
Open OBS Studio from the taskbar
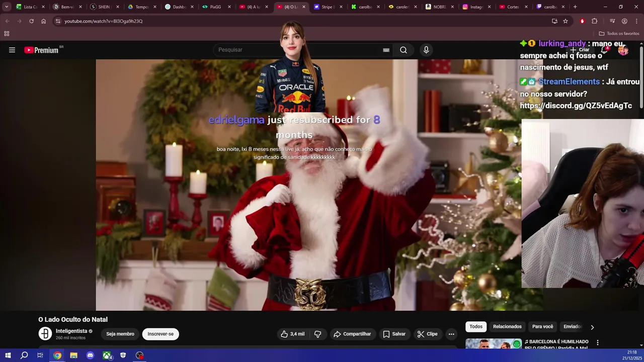click(x=139, y=355)
